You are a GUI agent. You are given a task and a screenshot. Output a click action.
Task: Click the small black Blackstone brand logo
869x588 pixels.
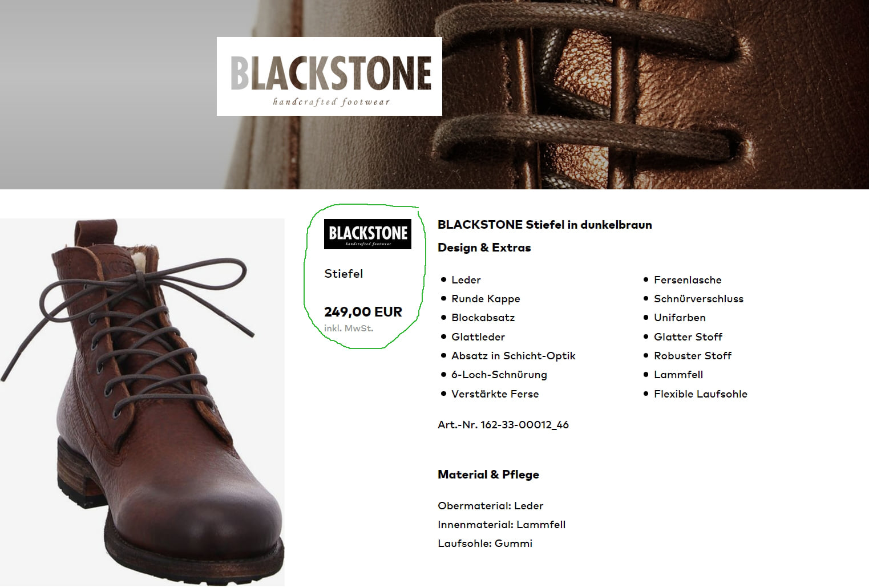coord(367,234)
